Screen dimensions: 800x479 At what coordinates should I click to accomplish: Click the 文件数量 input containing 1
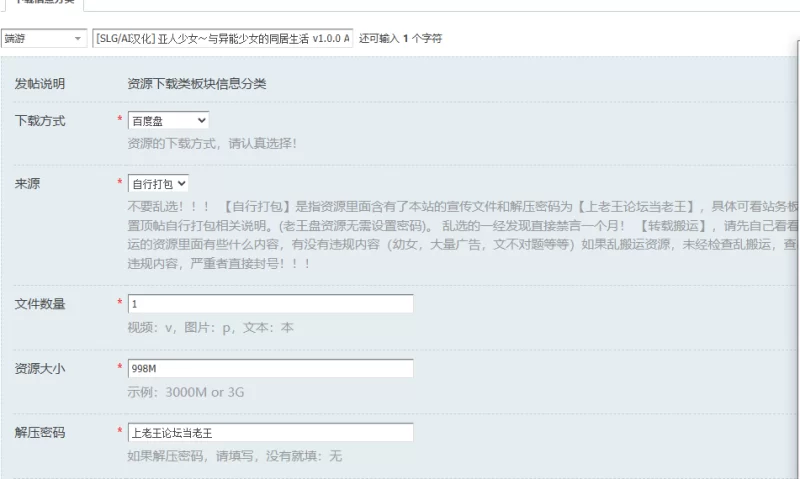[270, 304]
